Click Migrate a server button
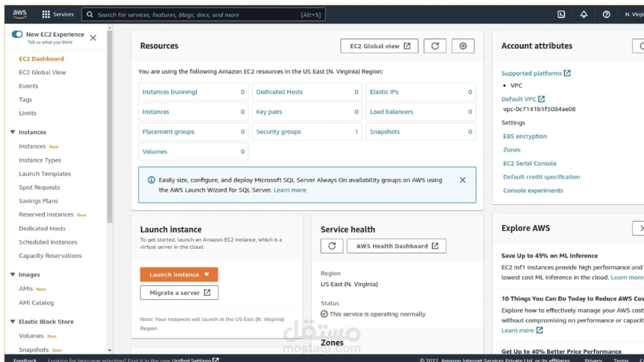The width and height of the screenshot is (644, 362). pyautogui.click(x=179, y=293)
